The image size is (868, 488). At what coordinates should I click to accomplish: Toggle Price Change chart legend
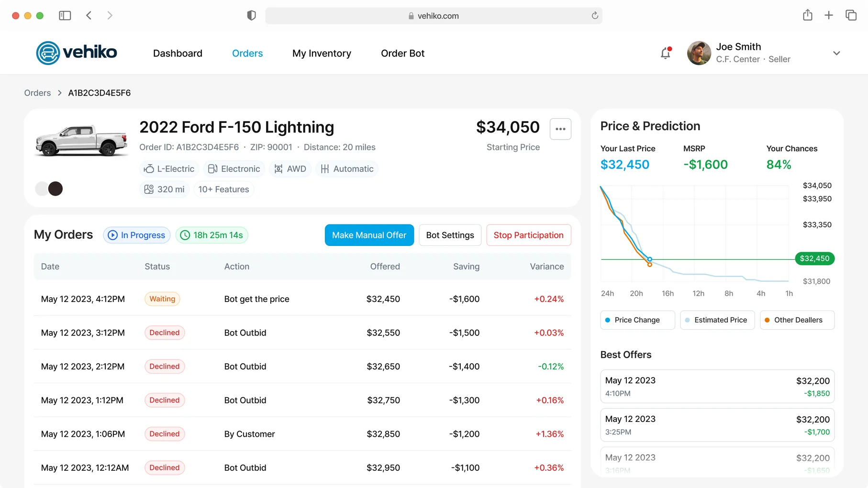[637, 320]
